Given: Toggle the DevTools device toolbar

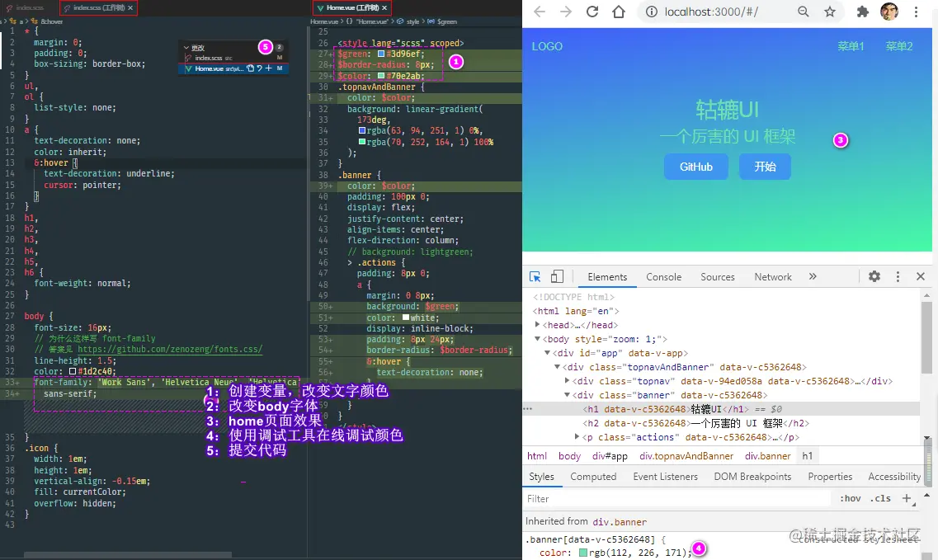Looking at the screenshot, I should tap(557, 276).
